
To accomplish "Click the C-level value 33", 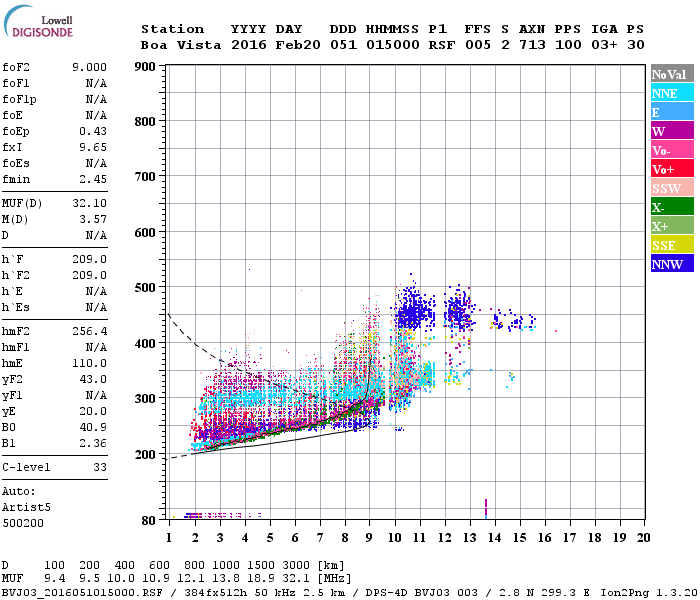I will 100,467.
